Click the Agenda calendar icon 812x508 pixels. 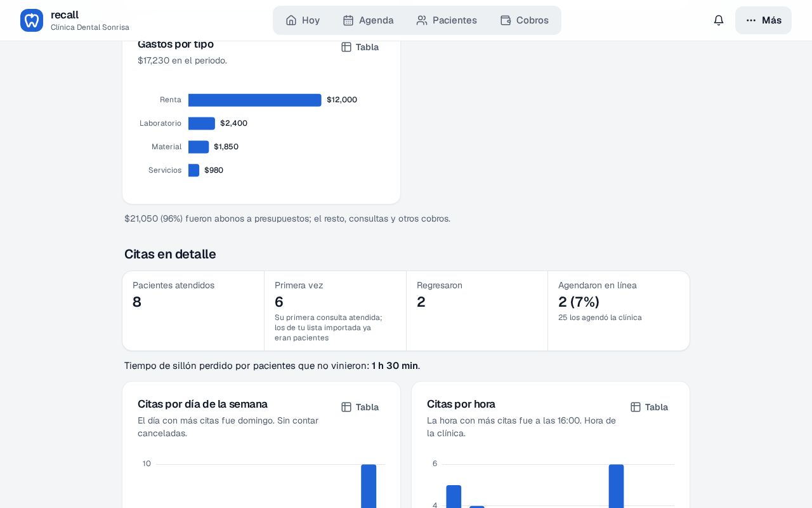coord(348,20)
